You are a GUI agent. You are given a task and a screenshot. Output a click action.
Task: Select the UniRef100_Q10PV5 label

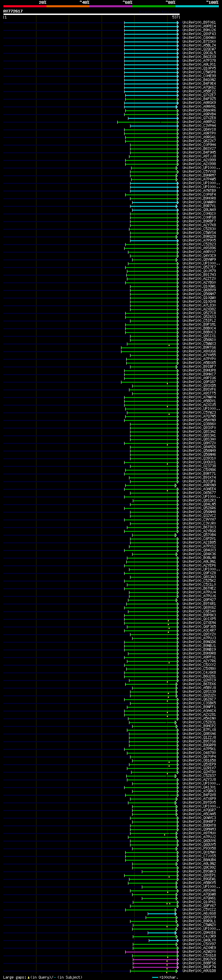coord(199,68)
